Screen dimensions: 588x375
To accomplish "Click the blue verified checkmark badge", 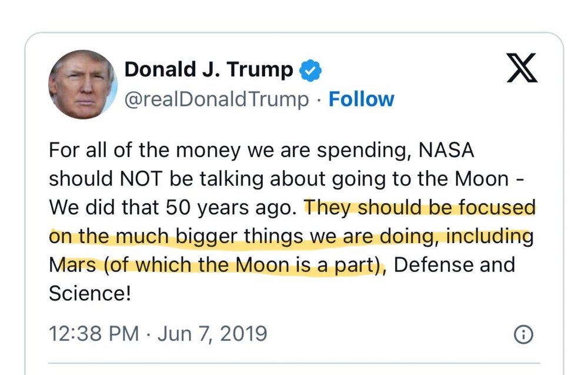I will pyautogui.click(x=311, y=71).
